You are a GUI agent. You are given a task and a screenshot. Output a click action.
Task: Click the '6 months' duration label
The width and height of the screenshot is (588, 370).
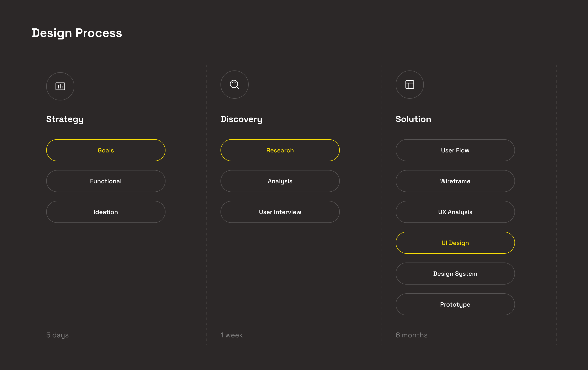pos(412,335)
